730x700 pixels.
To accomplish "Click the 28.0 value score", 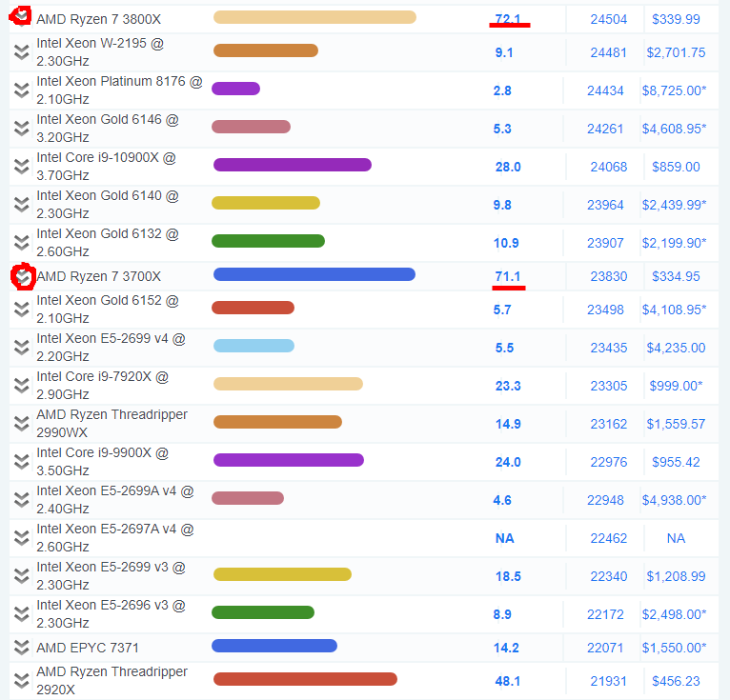I will [508, 167].
